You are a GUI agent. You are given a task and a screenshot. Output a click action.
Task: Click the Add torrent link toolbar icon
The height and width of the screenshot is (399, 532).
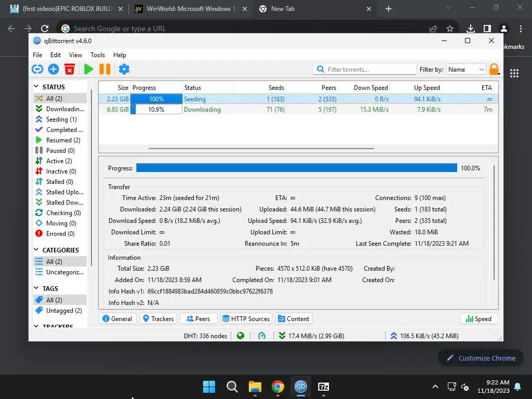click(37, 69)
